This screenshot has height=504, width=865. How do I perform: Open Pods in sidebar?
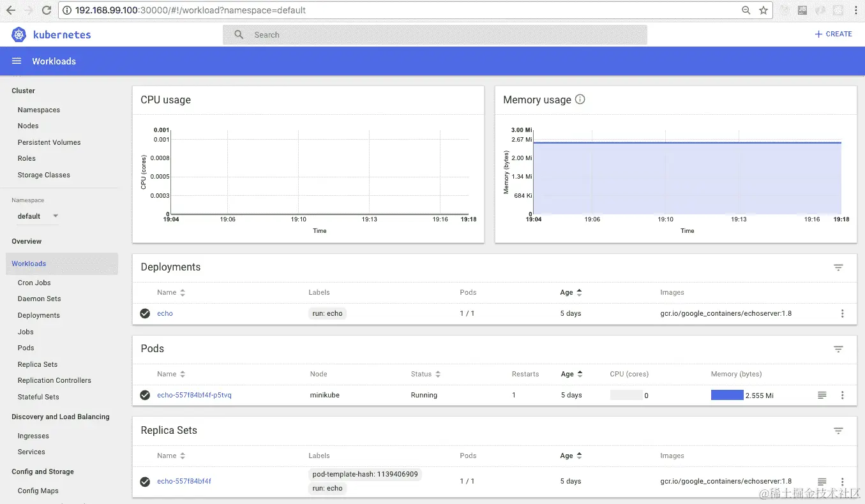[x=26, y=348]
